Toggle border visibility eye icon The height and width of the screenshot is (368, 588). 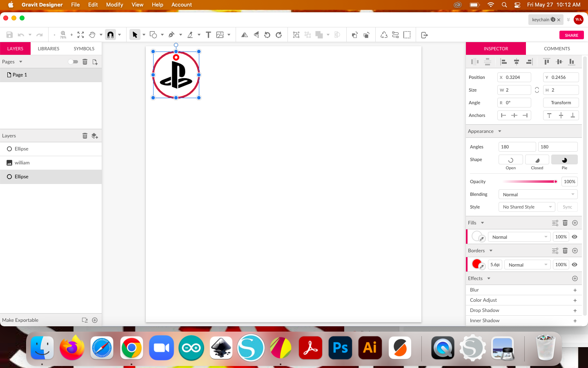pyautogui.click(x=575, y=265)
